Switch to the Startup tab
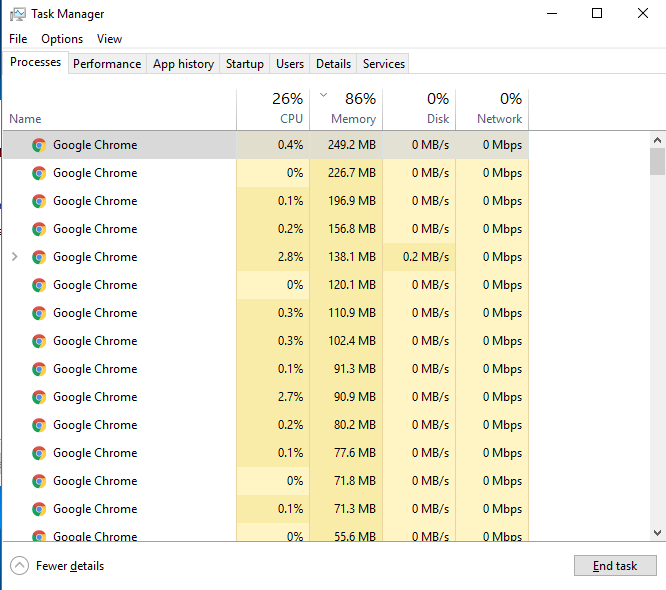Viewport: 666px width, 590px height. (x=244, y=64)
